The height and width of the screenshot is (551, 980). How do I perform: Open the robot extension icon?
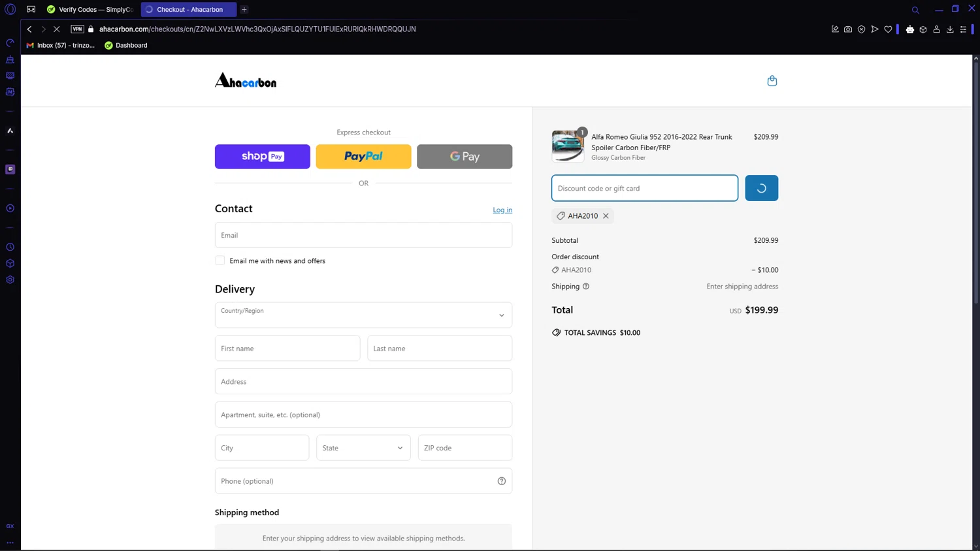click(910, 29)
